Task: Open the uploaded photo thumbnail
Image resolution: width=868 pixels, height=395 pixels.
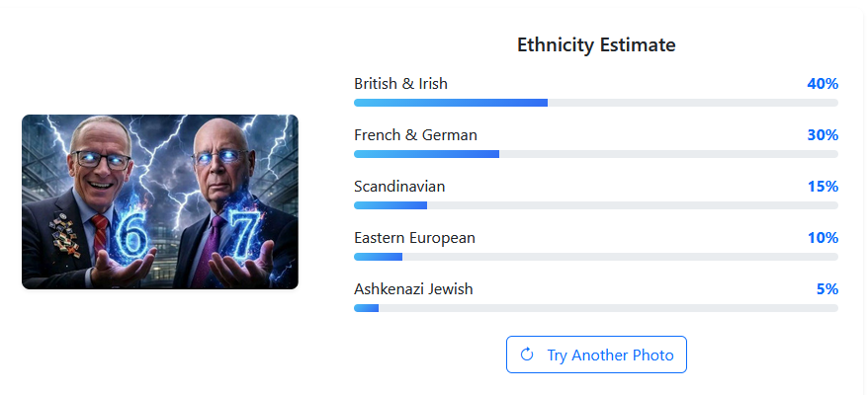Action: 160,201
